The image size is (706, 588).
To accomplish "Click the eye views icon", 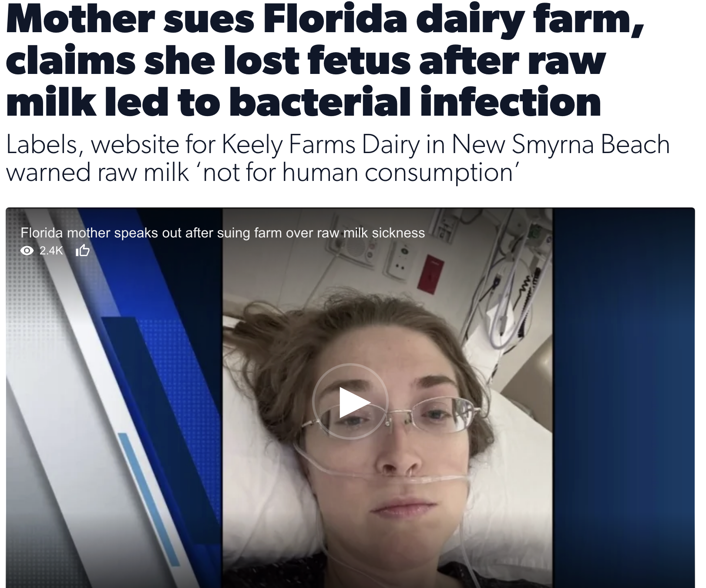I will click(x=27, y=251).
